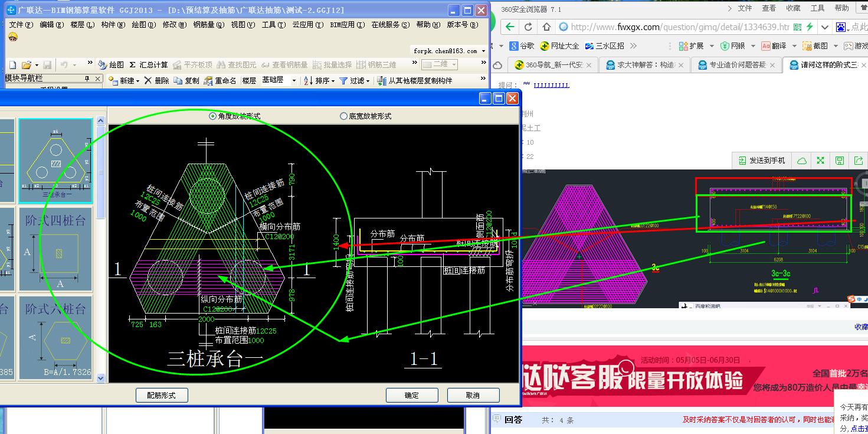Image resolution: width=868 pixels, height=434 pixels.
Task: Click the open folder icon in GGJ toolbar
Action: pyautogui.click(x=27, y=65)
